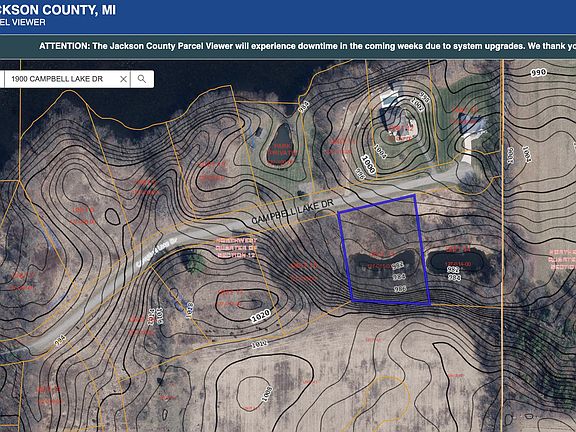The image size is (576, 432).
Task: Click the red NORTHWEST QUARTER OF SECTION 12 label
Action: pyautogui.click(x=236, y=248)
